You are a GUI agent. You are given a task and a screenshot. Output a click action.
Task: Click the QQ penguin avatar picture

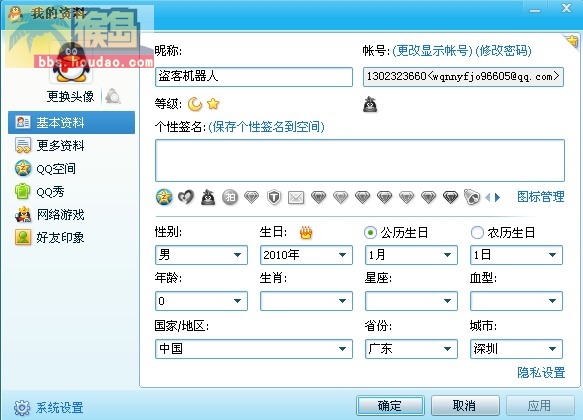[x=71, y=62]
